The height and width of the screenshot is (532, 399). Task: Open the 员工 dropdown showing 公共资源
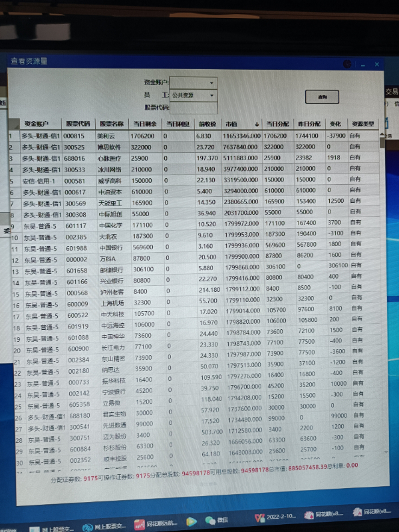pos(193,95)
